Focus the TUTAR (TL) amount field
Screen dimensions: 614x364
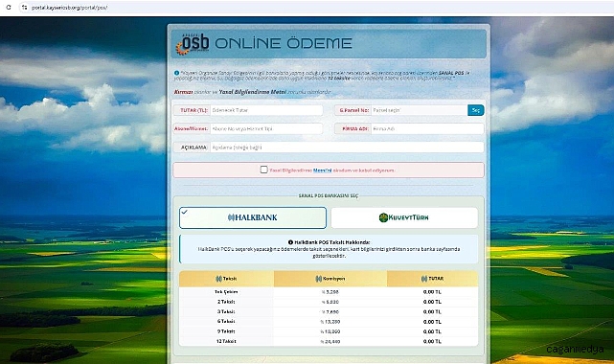(266, 110)
